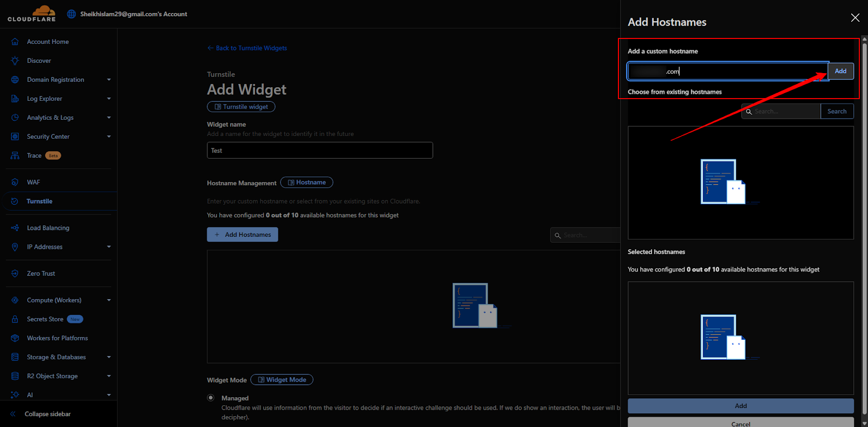
Task: Expand Analytics & Logs submenu arrow
Action: 108,118
